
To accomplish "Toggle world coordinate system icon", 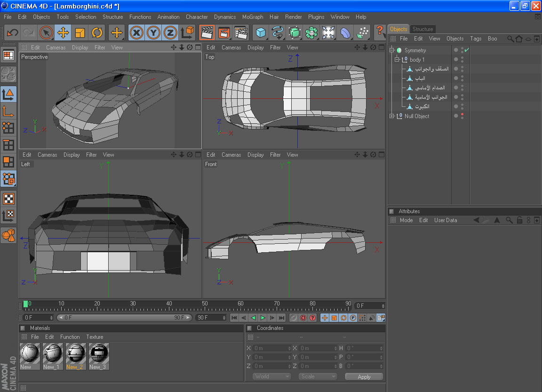I will click(187, 33).
